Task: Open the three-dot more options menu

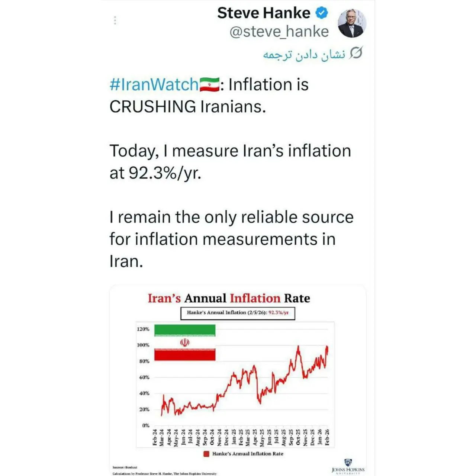Action: point(115,20)
